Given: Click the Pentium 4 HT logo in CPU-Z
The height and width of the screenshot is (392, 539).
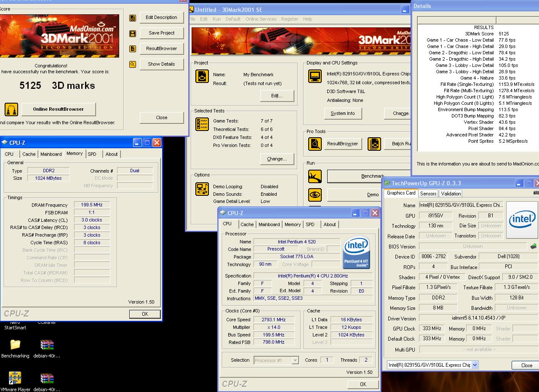Looking at the screenshot, I should (356, 253).
